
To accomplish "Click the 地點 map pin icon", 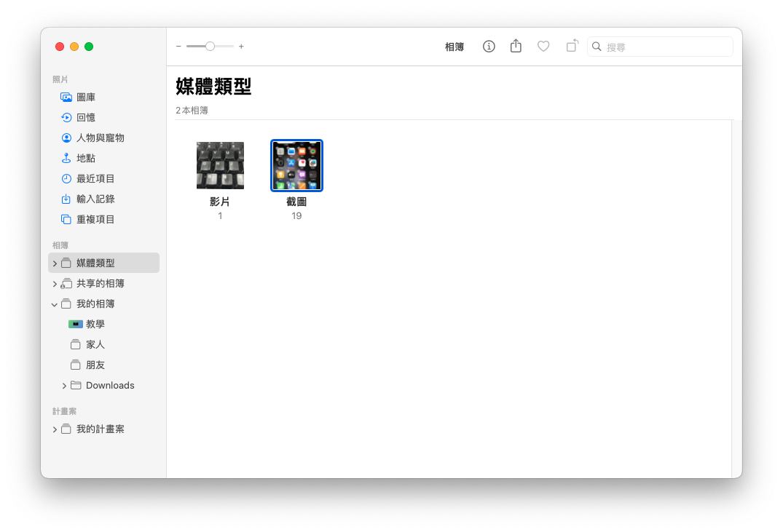I will (x=66, y=159).
